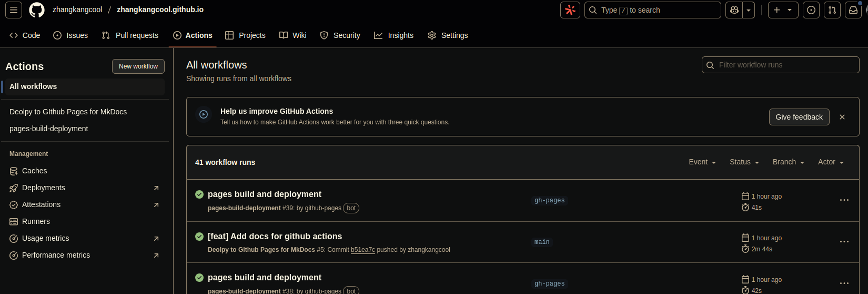This screenshot has width=868, height=294.
Task: Expand the Event filter dropdown
Action: coord(702,162)
